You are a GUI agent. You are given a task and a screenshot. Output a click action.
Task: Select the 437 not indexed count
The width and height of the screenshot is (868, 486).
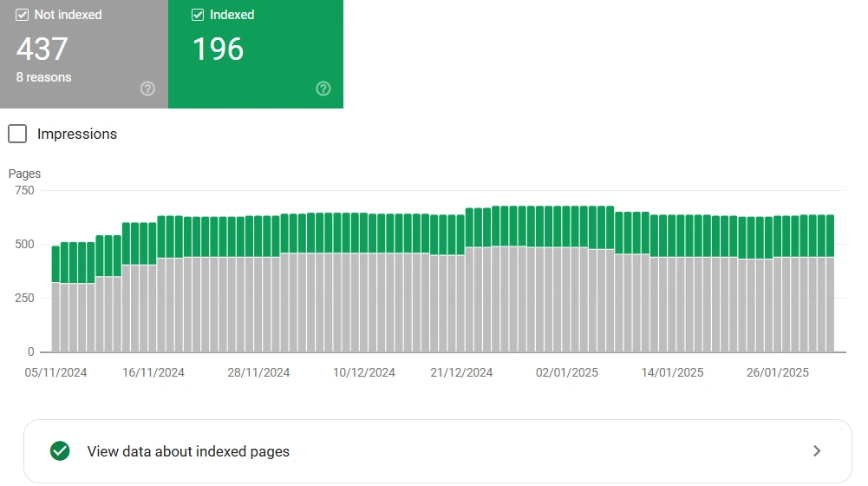pos(42,49)
